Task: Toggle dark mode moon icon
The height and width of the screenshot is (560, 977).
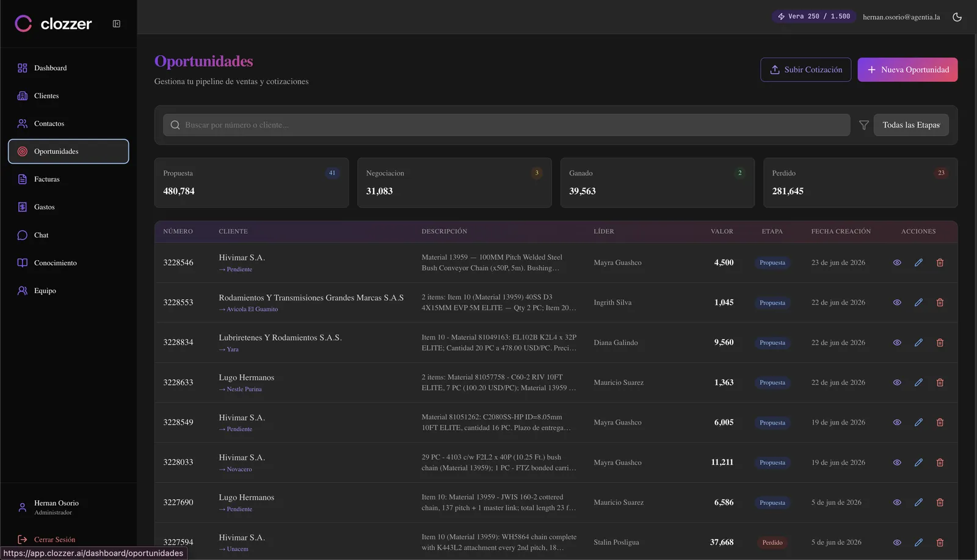Action: coord(957,17)
